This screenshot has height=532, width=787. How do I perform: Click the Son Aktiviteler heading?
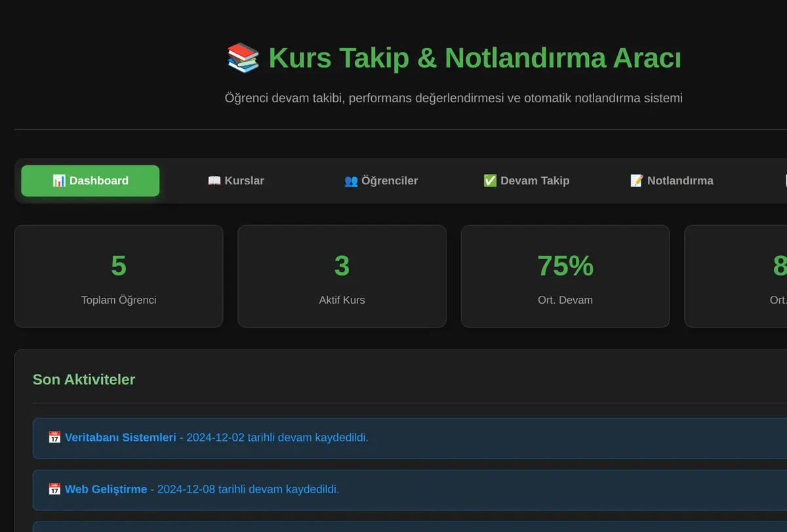(84, 379)
